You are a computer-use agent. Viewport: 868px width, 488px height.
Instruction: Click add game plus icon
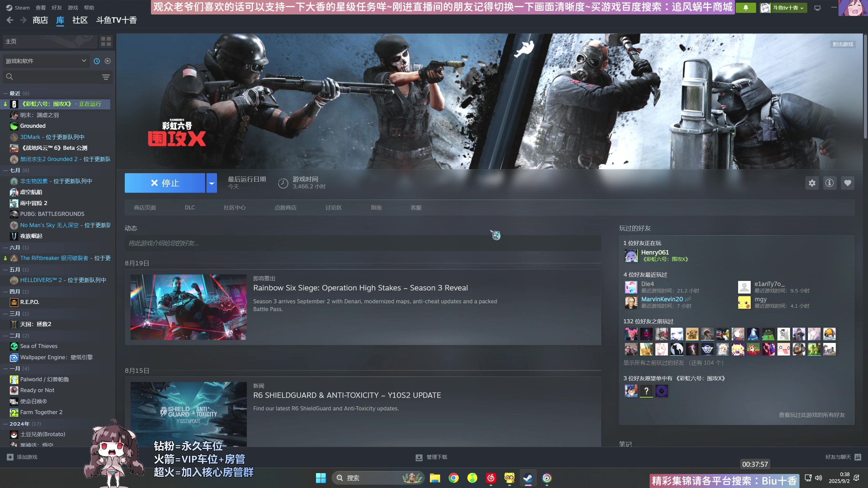coord(10,457)
